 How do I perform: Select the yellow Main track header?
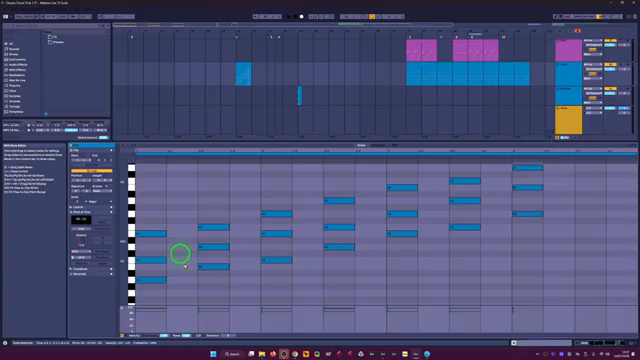coord(569,120)
